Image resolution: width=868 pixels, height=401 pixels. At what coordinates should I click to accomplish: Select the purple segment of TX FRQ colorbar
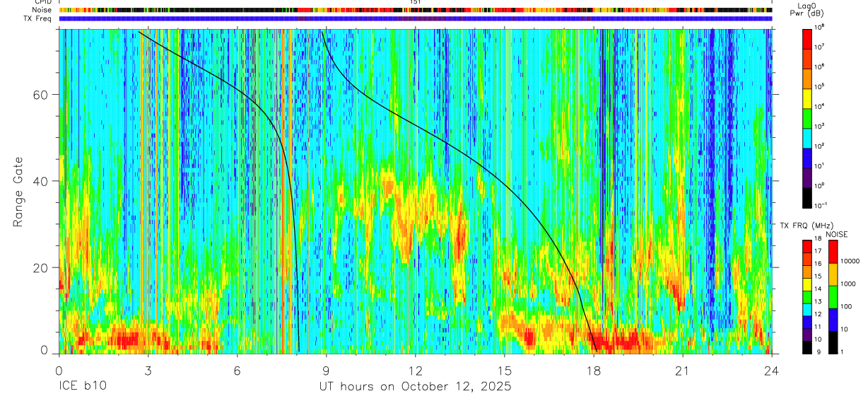[x=808, y=335]
